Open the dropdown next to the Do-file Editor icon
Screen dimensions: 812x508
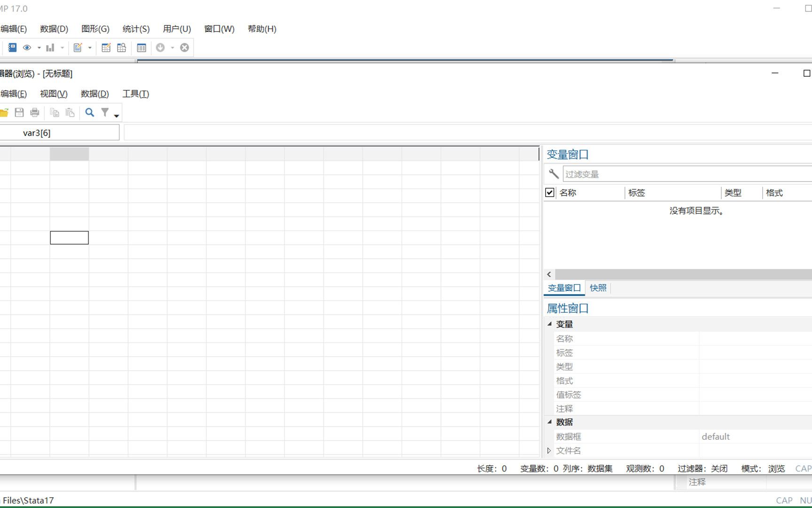click(x=89, y=48)
